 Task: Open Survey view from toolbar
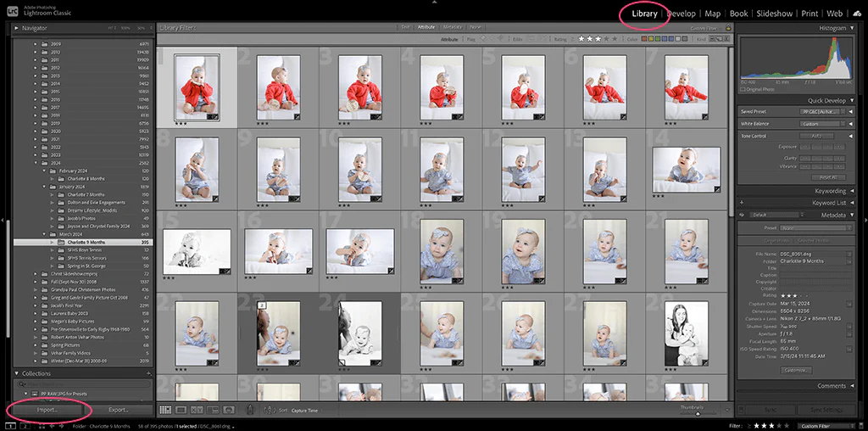pos(213,410)
